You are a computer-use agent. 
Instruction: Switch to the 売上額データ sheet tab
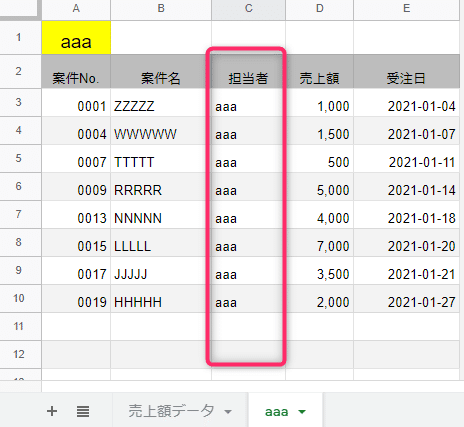pyautogui.click(x=171, y=411)
